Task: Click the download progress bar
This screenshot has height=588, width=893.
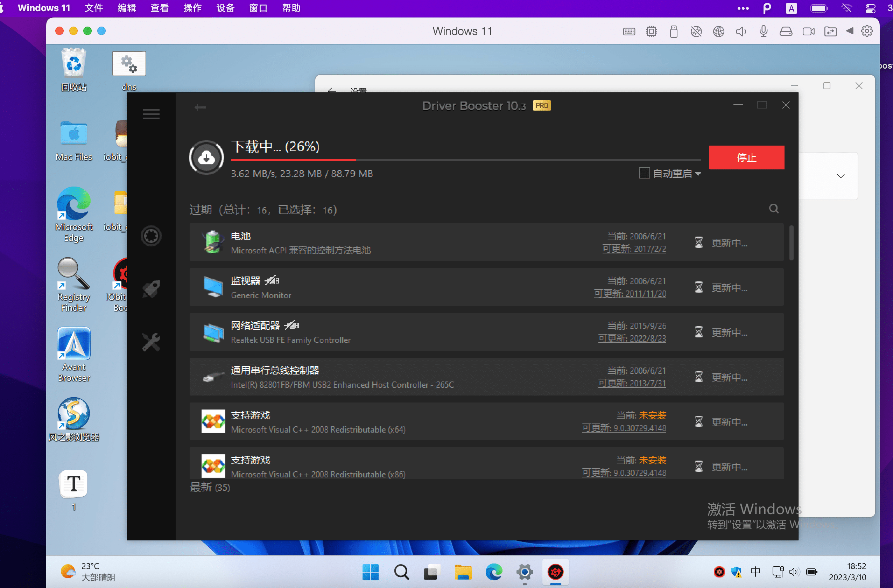Action: coord(466,160)
